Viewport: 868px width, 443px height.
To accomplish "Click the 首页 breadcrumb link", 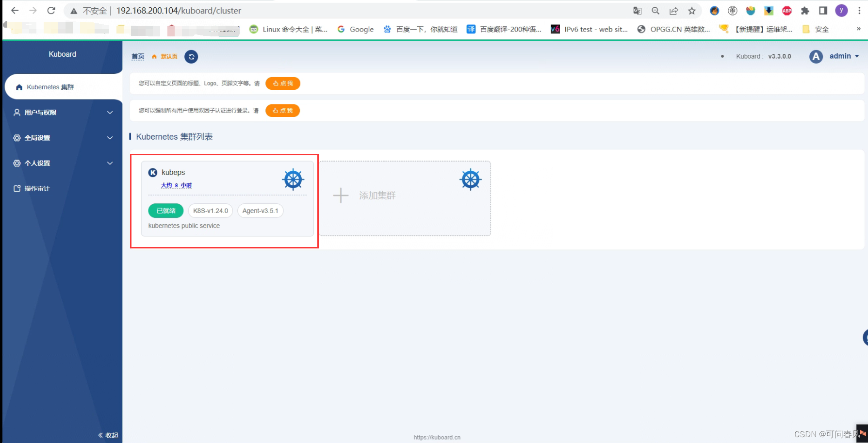I will click(138, 57).
